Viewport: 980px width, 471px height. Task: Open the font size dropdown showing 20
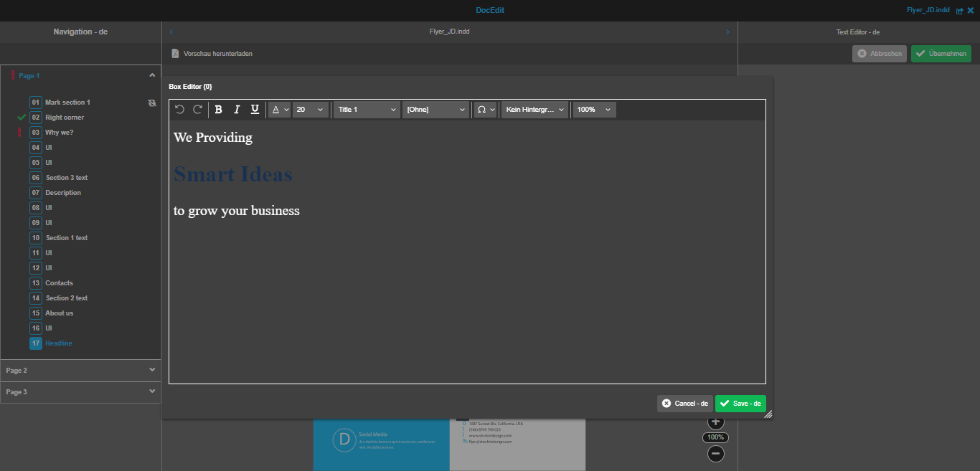click(x=310, y=109)
